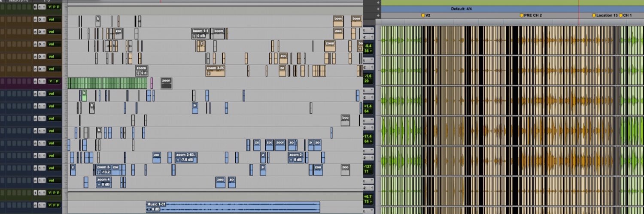Screen dimensions: 644x214
Task: Click the clip gain icon beside -7.0 dB
Action: pos(178,160)
